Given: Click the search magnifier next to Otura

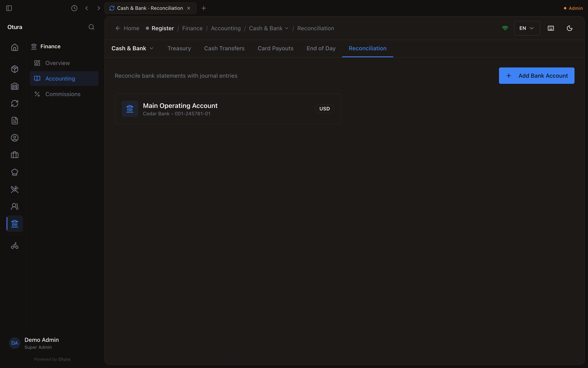Looking at the screenshot, I should coord(91,27).
